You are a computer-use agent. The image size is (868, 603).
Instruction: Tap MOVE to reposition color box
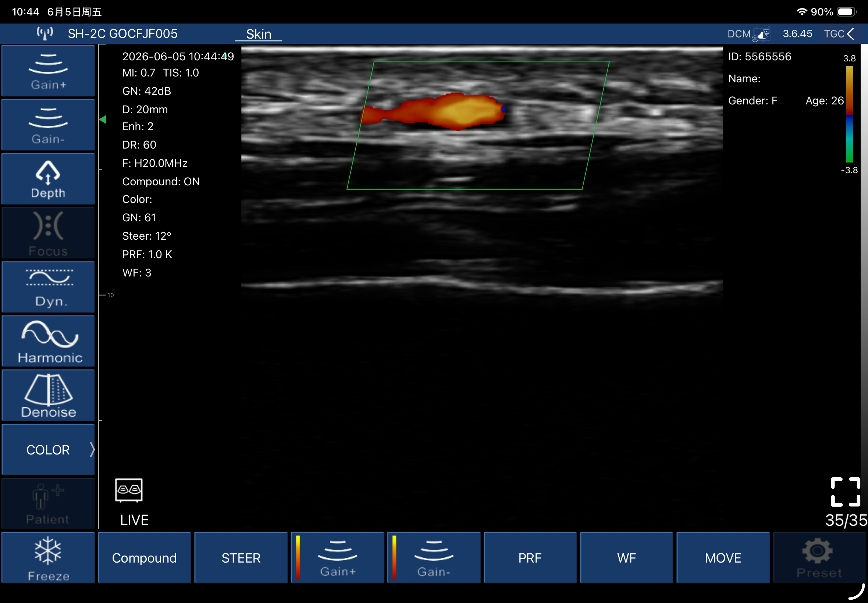pyautogui.click(x=723, y=558)
